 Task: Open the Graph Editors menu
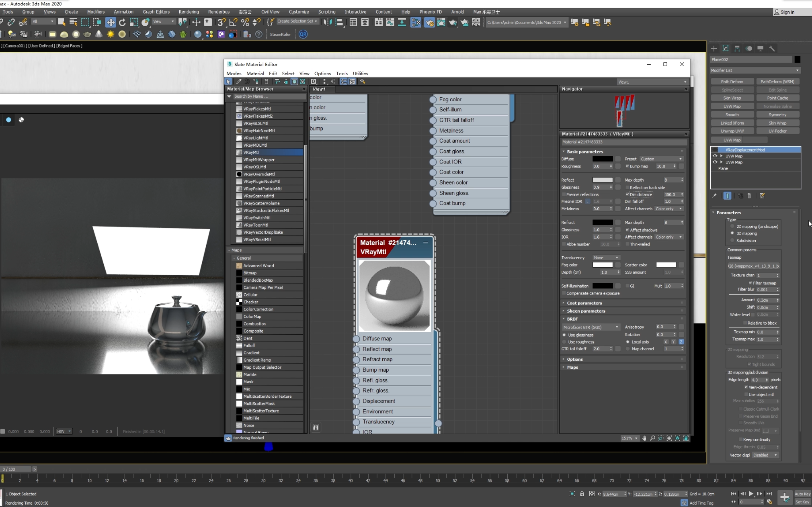coord(156,12)
